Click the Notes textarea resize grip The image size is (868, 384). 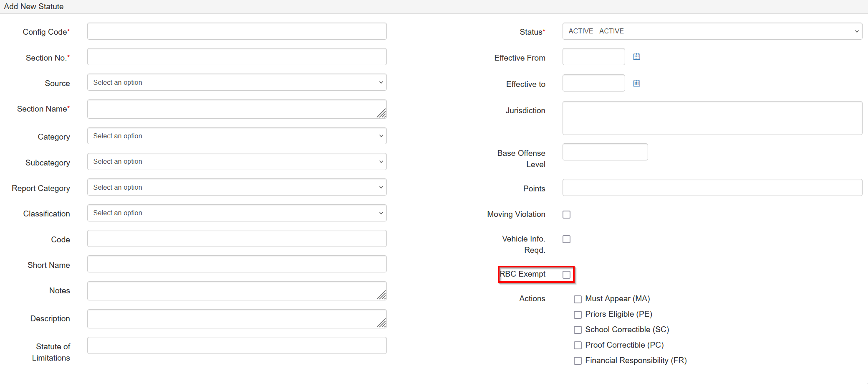click(x=381, y=295)
